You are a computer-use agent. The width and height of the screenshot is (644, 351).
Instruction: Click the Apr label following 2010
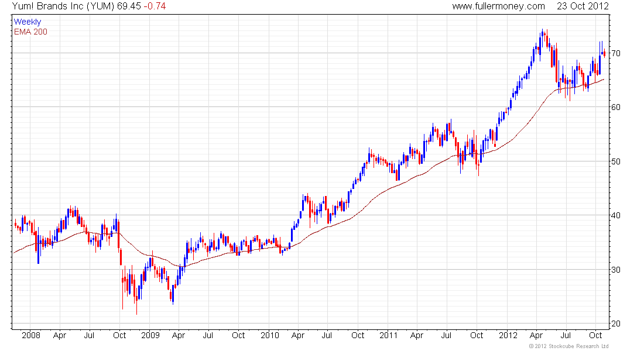pos(298,335)
